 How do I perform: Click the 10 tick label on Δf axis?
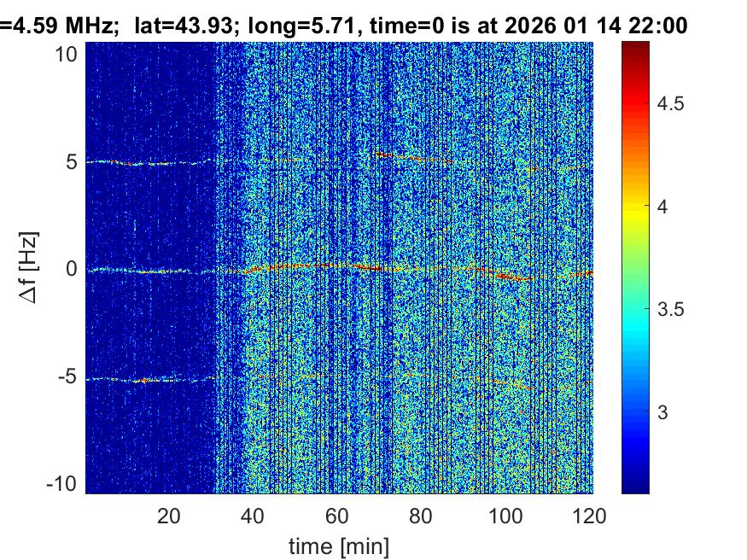69,55
